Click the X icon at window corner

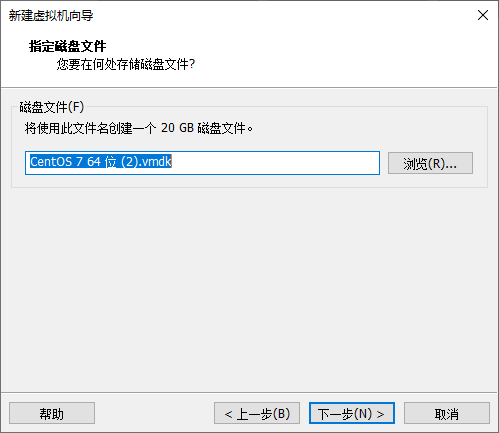[483, 15]
